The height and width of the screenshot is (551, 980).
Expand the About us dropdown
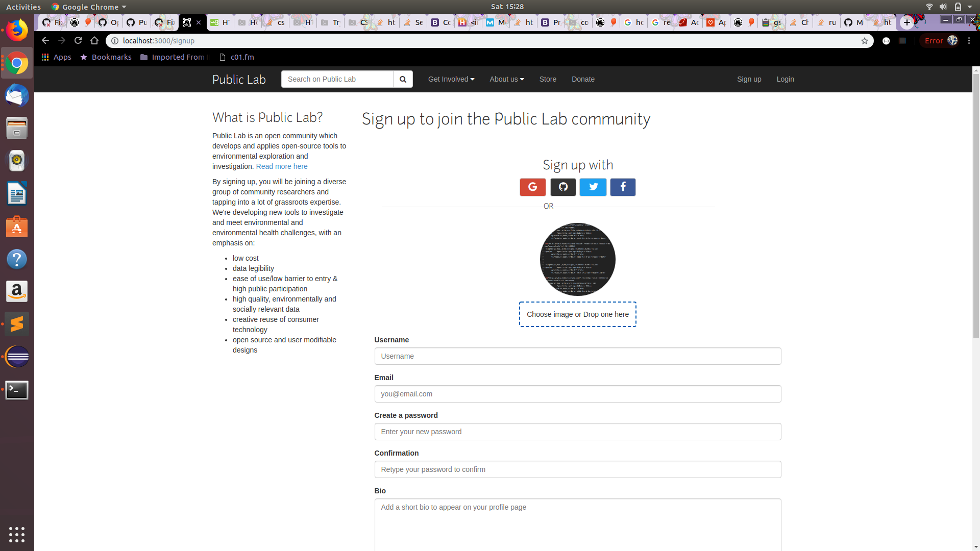pyautogui.click(x=506, y=79)
